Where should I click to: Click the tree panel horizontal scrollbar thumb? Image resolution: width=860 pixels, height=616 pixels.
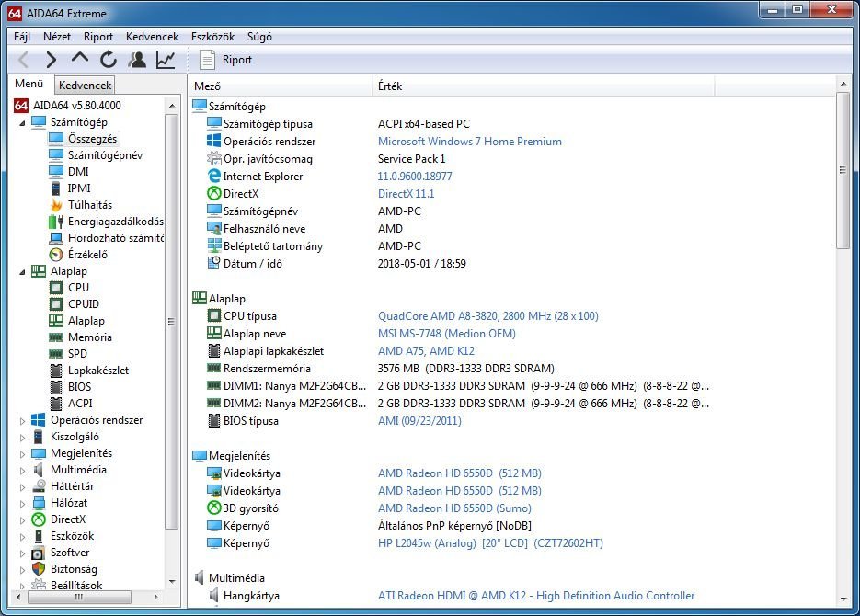pyautogui.click(x=79, y=597)
